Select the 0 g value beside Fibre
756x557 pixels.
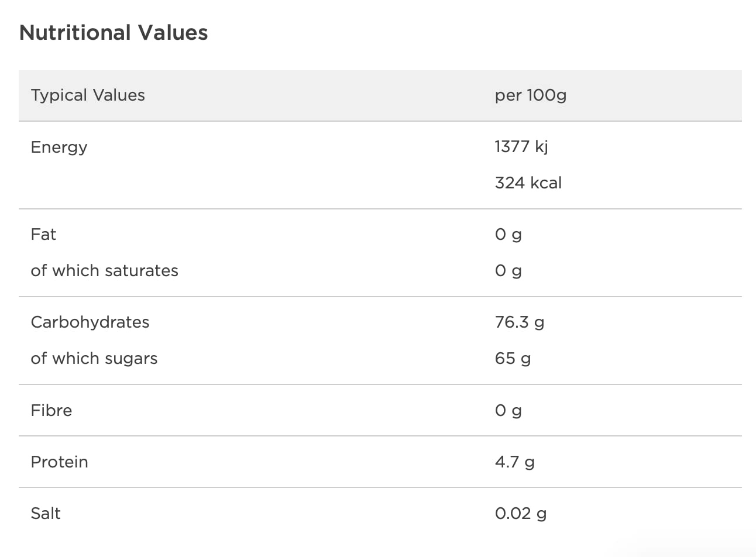508,411
